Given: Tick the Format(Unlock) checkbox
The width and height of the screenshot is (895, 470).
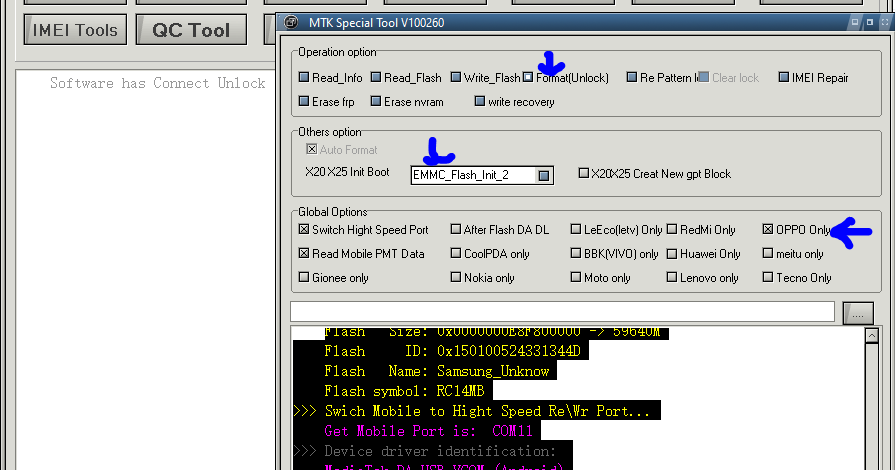Looking at the screenshot, I should coord(527,77).
